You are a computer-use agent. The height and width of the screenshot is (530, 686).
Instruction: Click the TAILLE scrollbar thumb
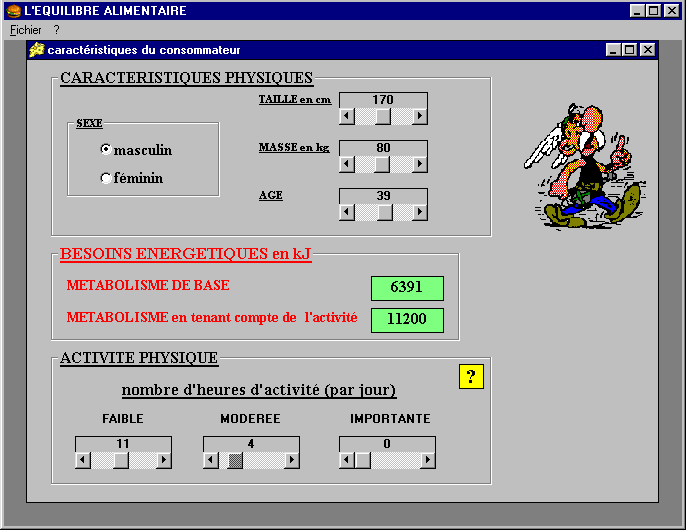(383, 116)
